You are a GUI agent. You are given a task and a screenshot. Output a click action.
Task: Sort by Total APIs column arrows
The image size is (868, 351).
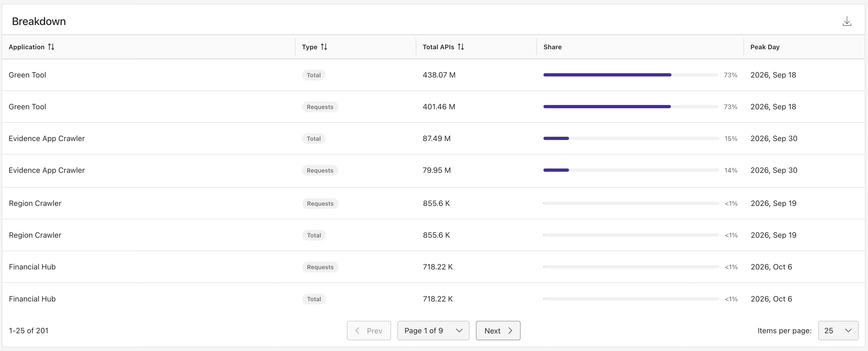click(x=461, y=47)
